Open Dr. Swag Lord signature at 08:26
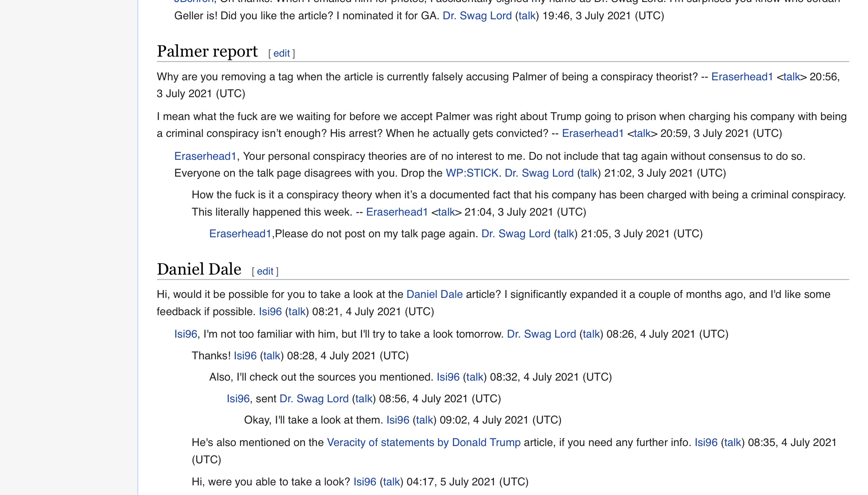 click(541, 334)
